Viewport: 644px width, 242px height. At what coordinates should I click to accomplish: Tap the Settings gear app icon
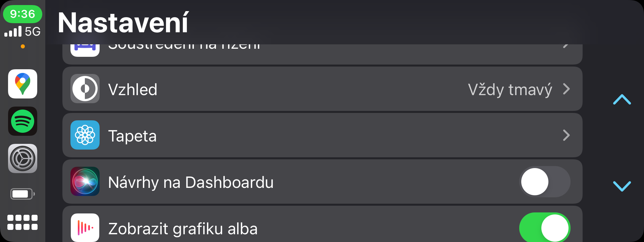click(x=22, y=158)
